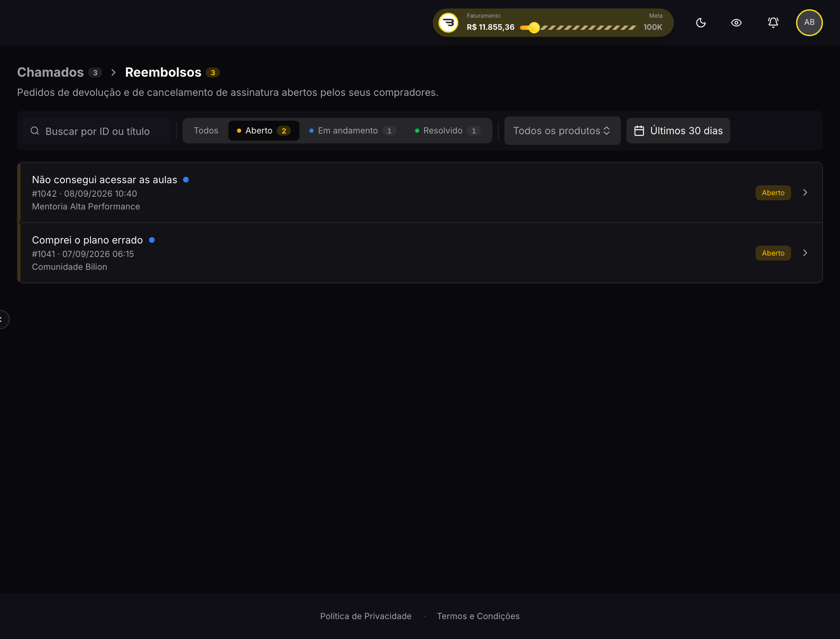Image resolution: width=840 pixels, height=639 pixels.
Task: Click blue unread dot on Não consegui acessar
Action: [x=186, y=180]
